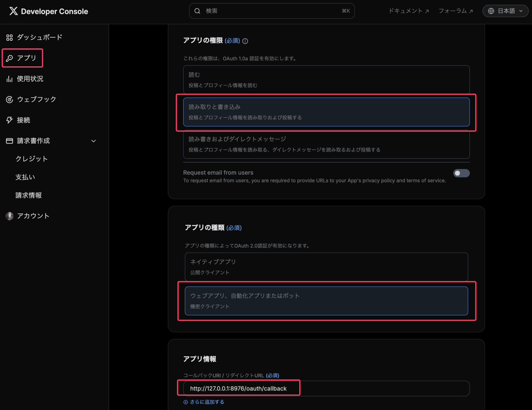Click the 請求書作成 card icon

click(9, 141)
